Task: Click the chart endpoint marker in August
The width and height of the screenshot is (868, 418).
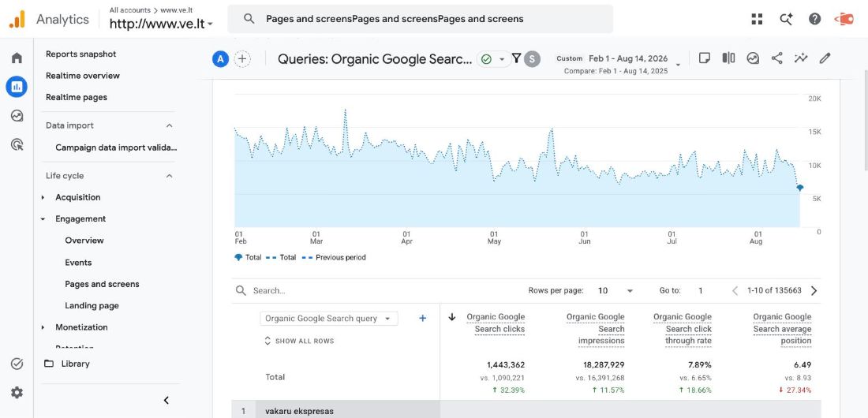Action: pyautogui.click(x=800, y=188)
